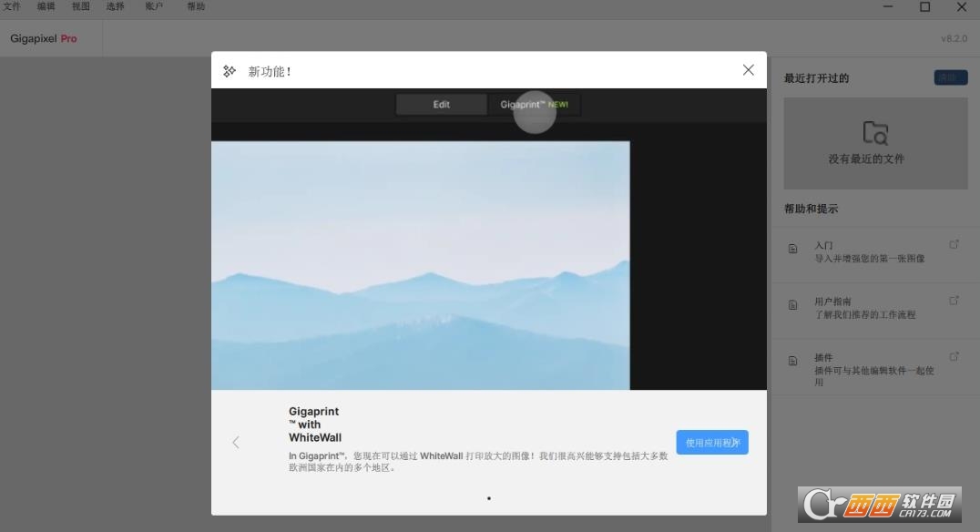
Task: Click the Gigaprint with WhiteWall heading
Action: [315, 425]
